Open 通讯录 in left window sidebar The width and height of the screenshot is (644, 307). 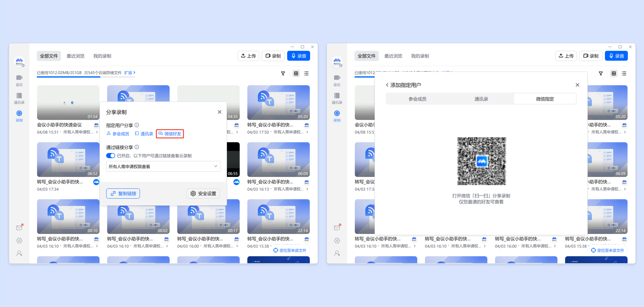click(19, 98)
